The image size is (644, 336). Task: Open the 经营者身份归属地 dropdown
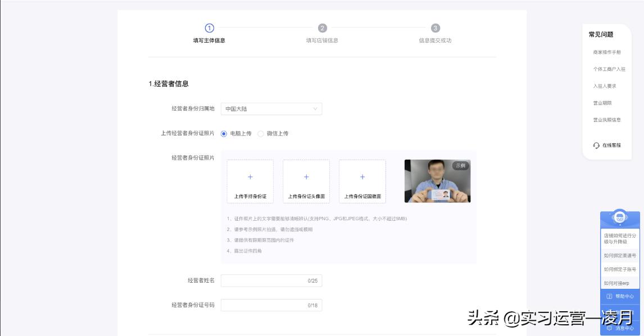316,109
